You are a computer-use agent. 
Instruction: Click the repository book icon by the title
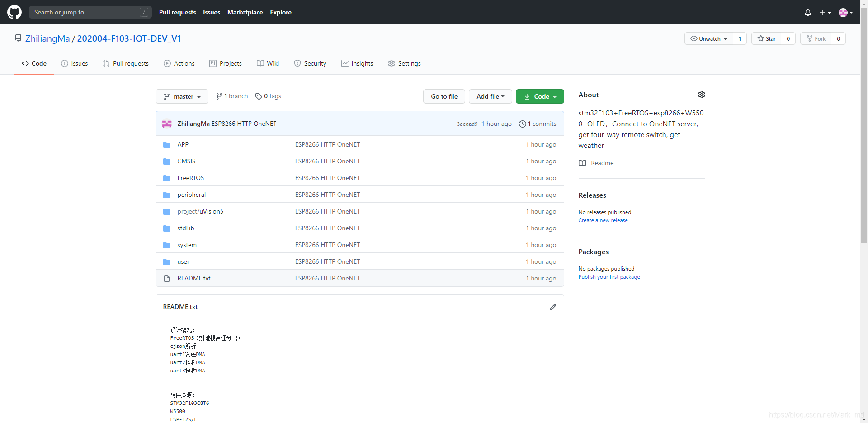[x=18, y=38]
